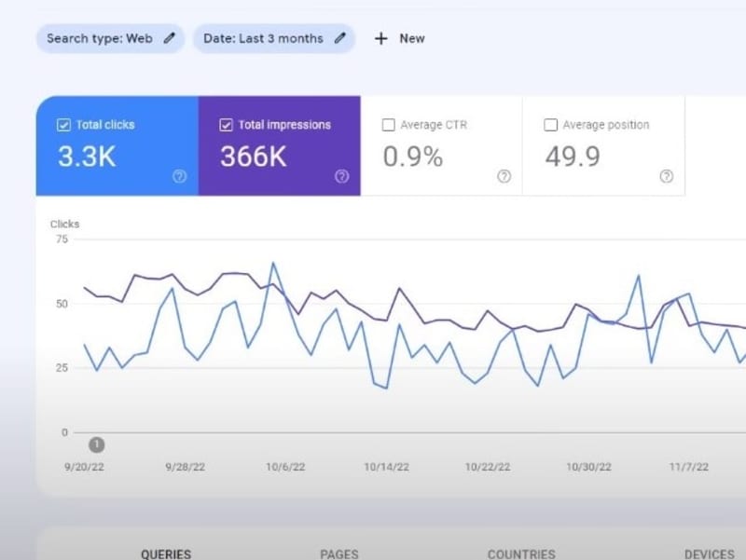Open the Search type: Web filter chip
Screen dimensions: 746x560
[110, 38]
